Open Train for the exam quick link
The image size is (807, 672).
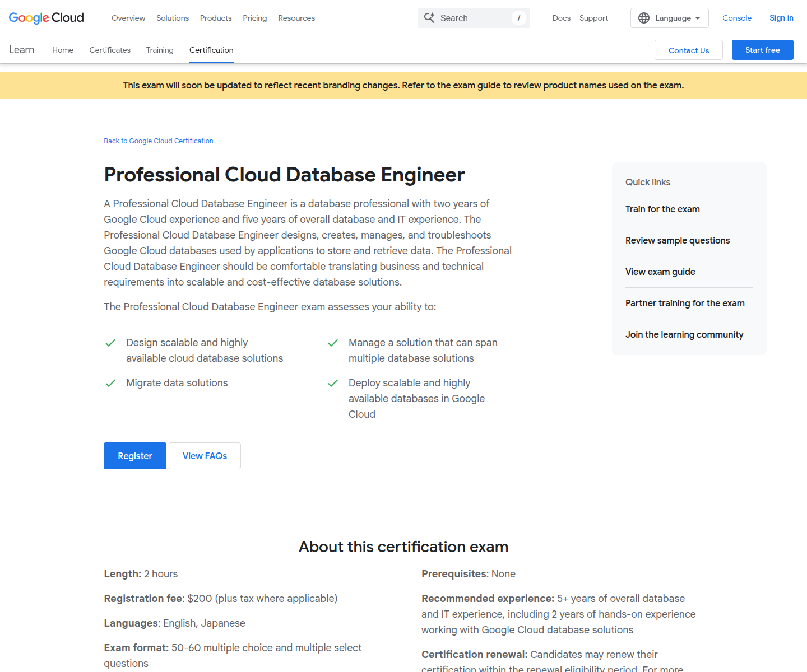(x=662, y=209)
